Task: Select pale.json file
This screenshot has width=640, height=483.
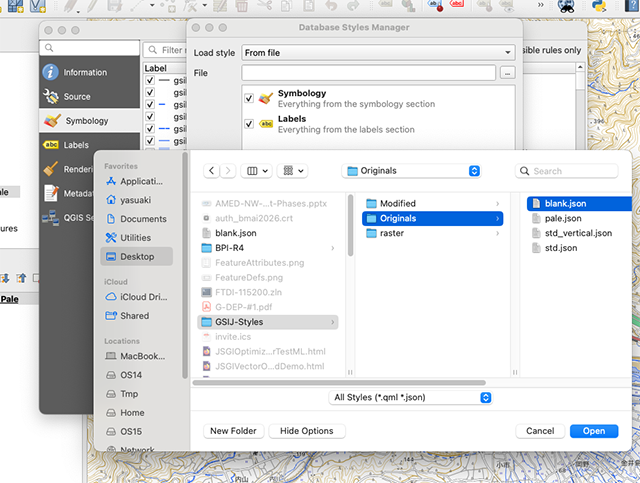Action: tap(580, 218)
